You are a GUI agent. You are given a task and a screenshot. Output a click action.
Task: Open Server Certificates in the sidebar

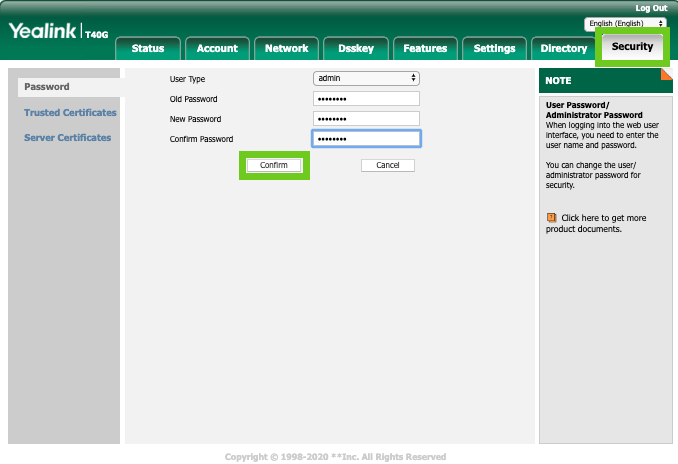coord(67,137)
